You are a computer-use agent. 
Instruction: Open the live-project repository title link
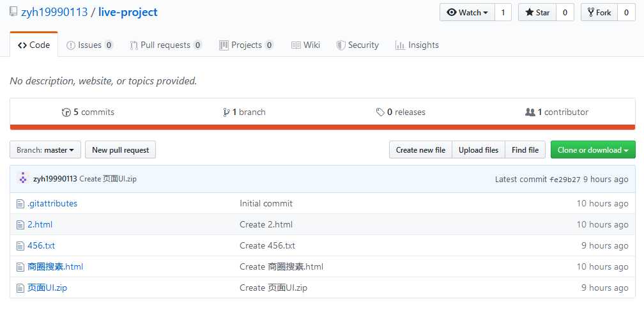pyautogui.click(x=128, y=12)
